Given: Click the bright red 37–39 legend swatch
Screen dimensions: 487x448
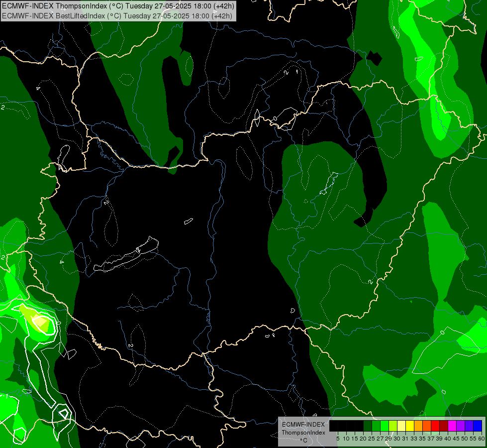Looking at the screenshot, I should point(435,426).
